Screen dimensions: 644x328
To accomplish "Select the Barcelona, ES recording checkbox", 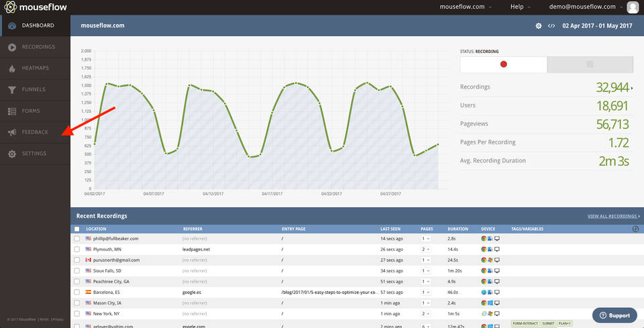I will click(x=76, y=292).
